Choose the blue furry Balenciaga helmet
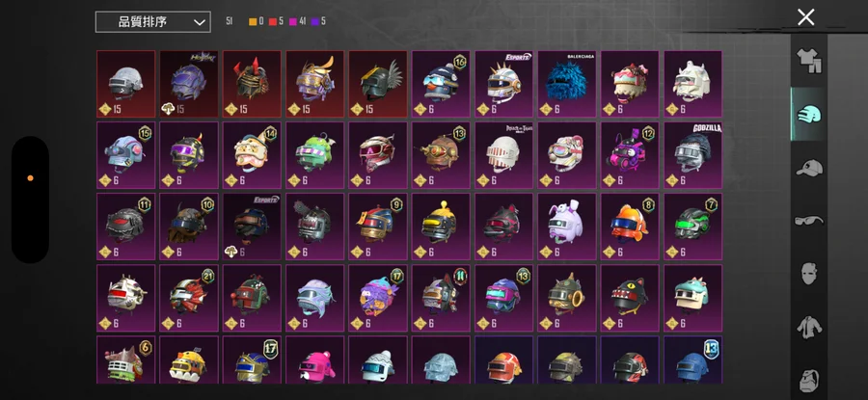This screenshot has height=400, width=868. 567,84
